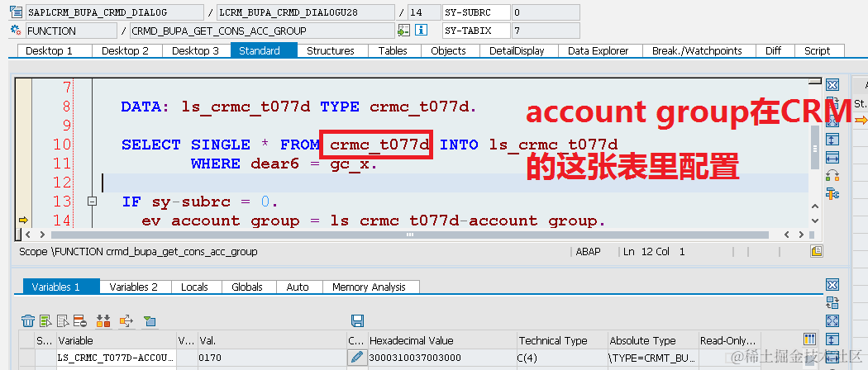Click the blue box with green triangle icon
868x370 pixels.
coord(149,320)
